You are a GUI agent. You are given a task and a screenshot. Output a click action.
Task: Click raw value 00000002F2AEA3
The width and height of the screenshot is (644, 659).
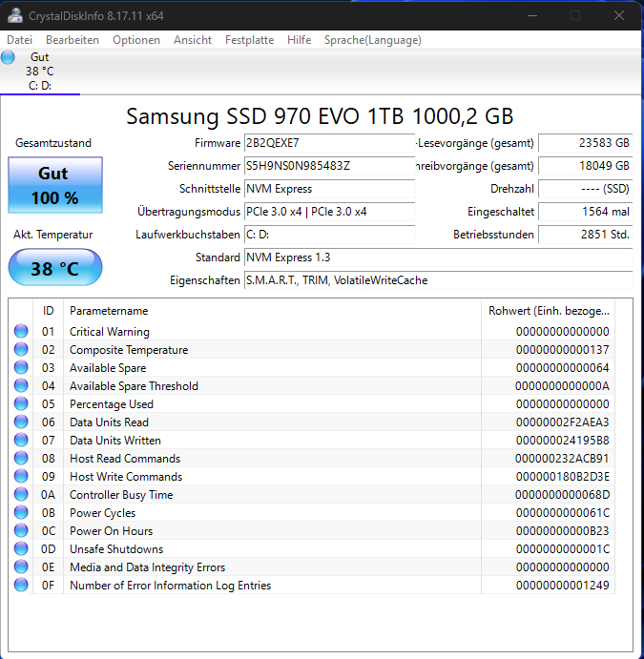(x=563, y=422)
